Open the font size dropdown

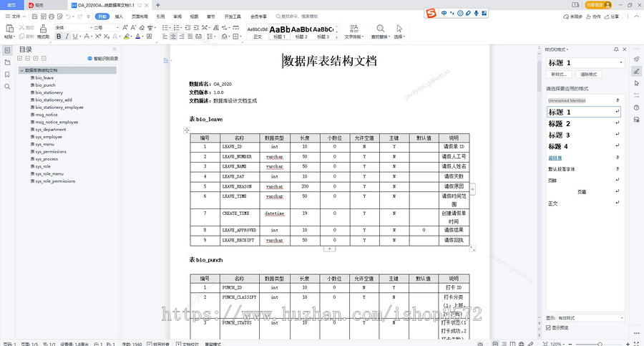[x=117, y=27]
